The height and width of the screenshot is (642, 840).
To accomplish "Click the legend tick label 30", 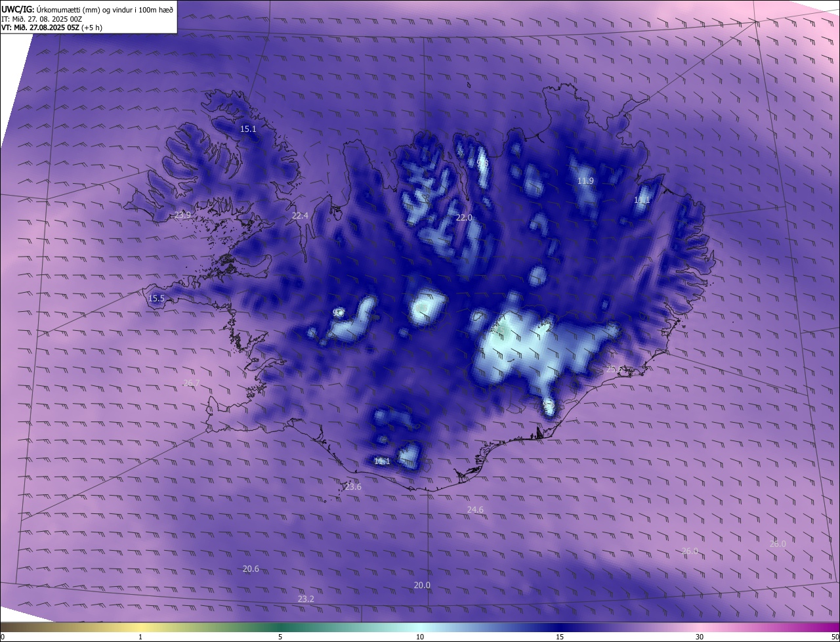I will click(x=700, y=637).
